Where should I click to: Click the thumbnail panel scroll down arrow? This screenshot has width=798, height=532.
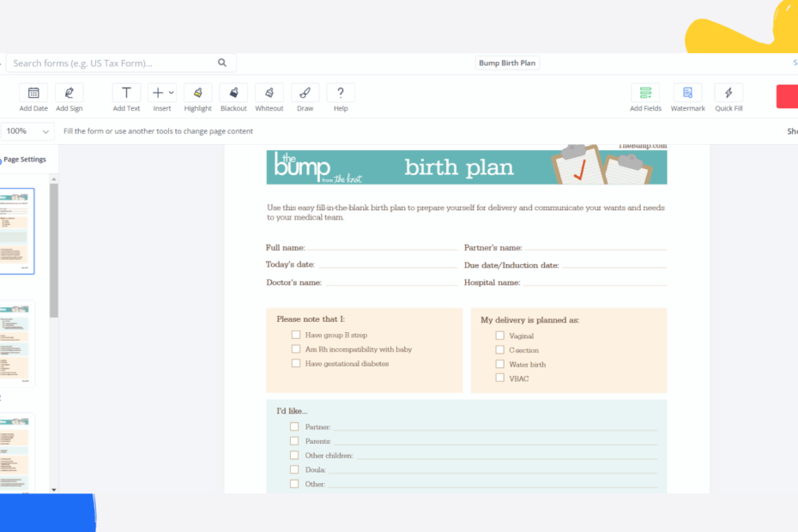click(x=54, y=490)
